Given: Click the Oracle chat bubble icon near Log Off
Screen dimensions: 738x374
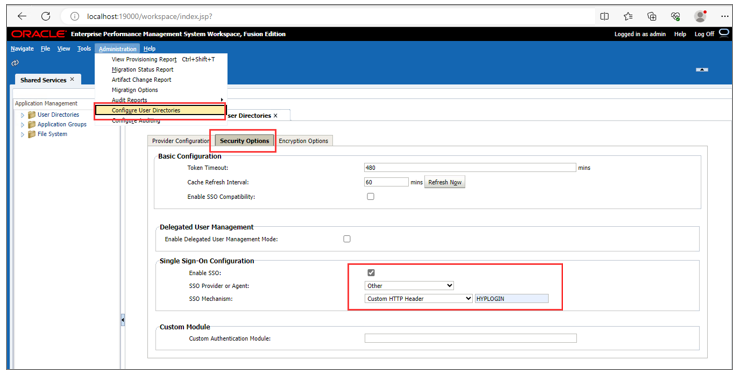Looking at the screenshot, I should (x=723, y=33).
